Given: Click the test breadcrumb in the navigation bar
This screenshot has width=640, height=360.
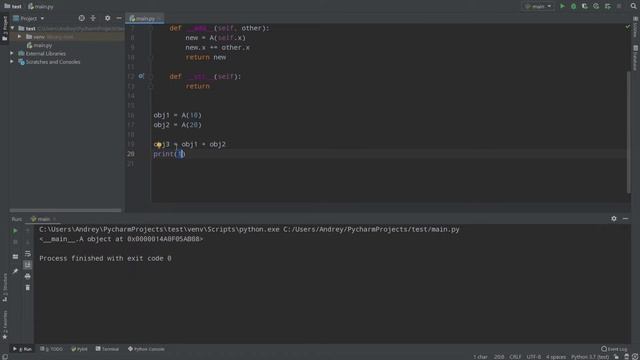Looking at the screenshot, I should (x=13, y=6).
